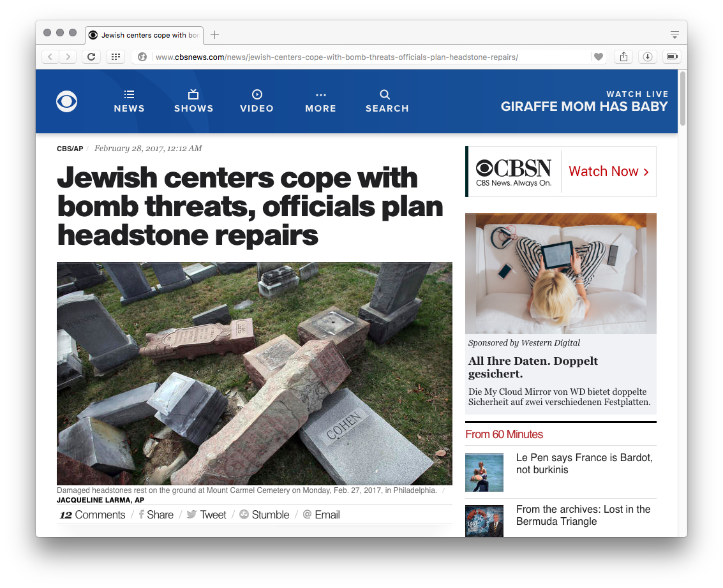Click Watch Now on CBSN banner
This screenshot has width=723, height=588.
pyautogui.click(x=609, y=172)
